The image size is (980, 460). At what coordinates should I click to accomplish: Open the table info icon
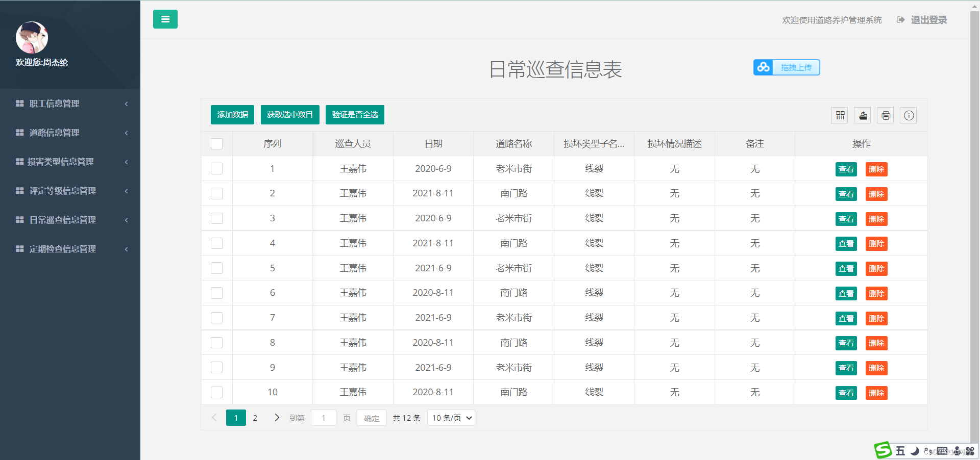coord(909,115)
